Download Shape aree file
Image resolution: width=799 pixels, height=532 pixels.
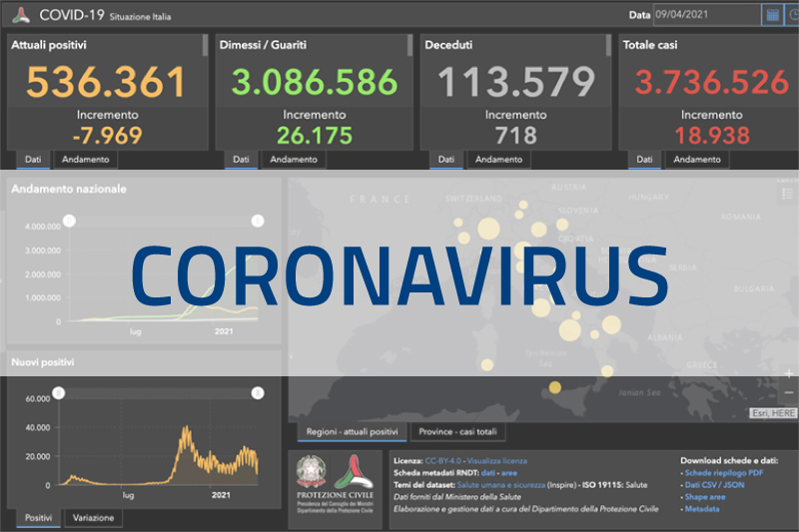click(705, 497)
